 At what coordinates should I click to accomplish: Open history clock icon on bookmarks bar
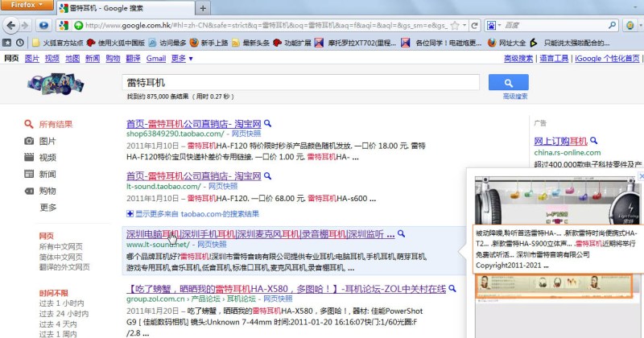[x=19, y=43]
